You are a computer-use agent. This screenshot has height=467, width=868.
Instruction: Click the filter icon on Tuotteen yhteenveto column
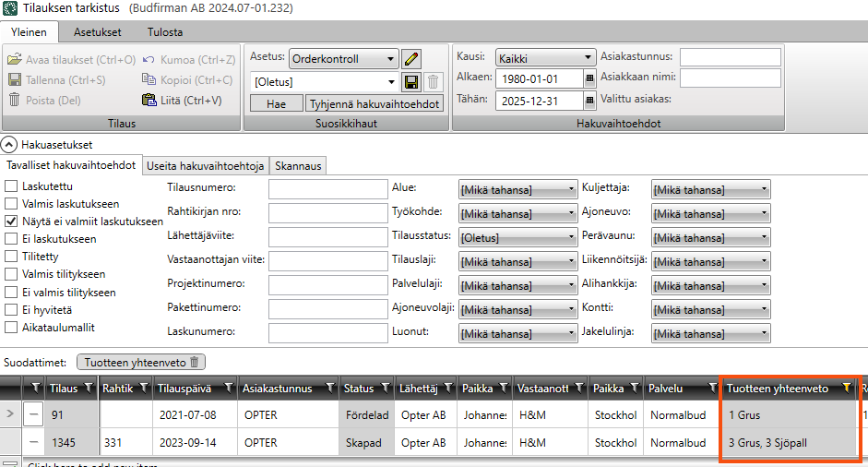pyautogui.click(x=847, y=389)
